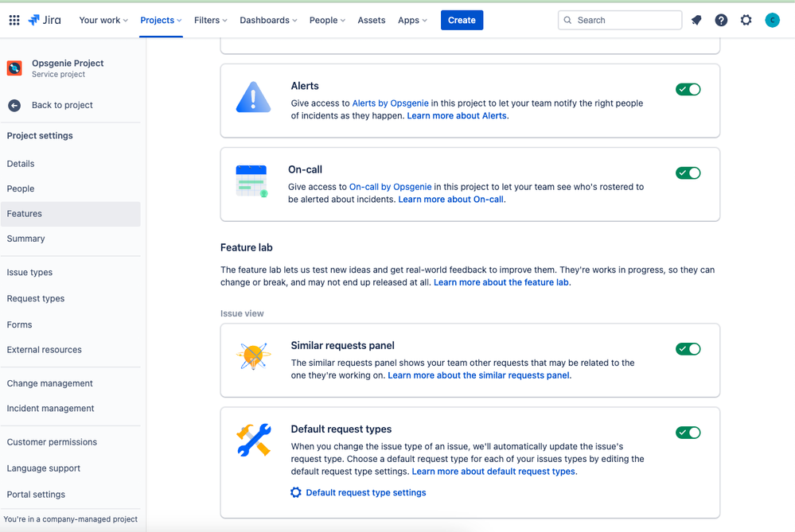Click the magnifier icon in the search box
795x532 pixels.
click(568, 20)
